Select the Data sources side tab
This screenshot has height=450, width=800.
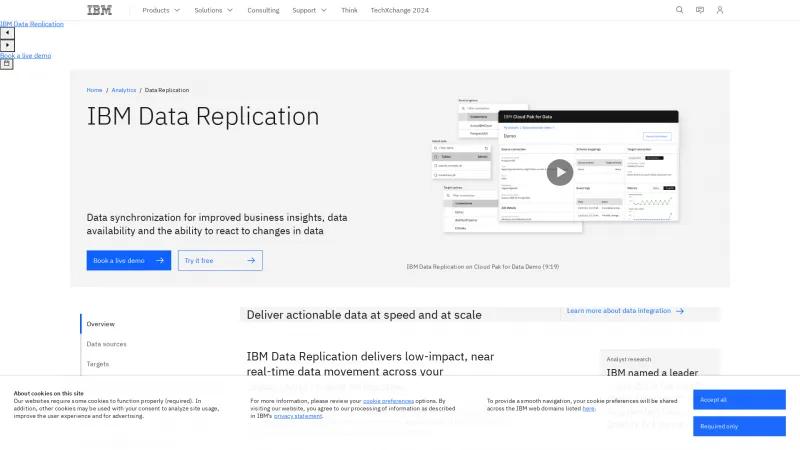[106, 344]
